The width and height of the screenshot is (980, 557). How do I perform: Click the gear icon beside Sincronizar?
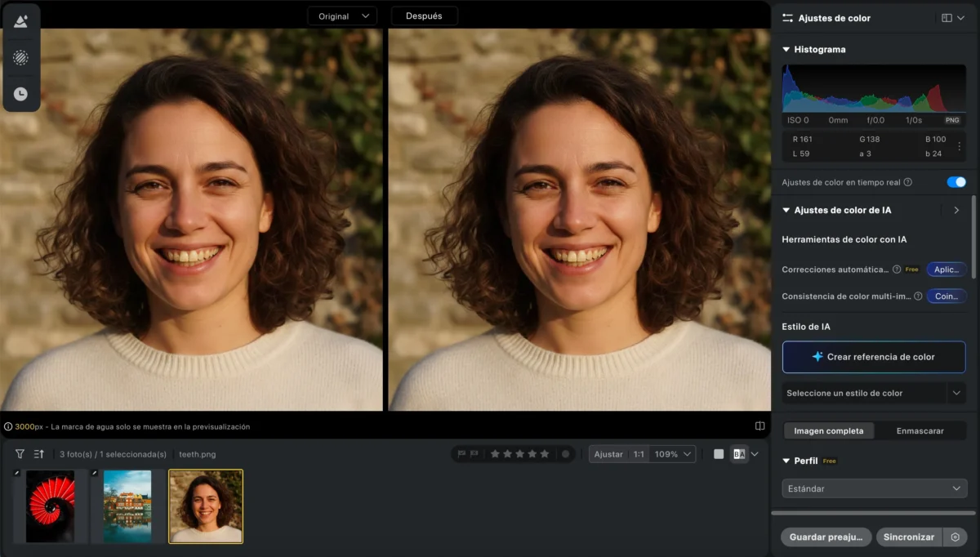click(955, 537)
